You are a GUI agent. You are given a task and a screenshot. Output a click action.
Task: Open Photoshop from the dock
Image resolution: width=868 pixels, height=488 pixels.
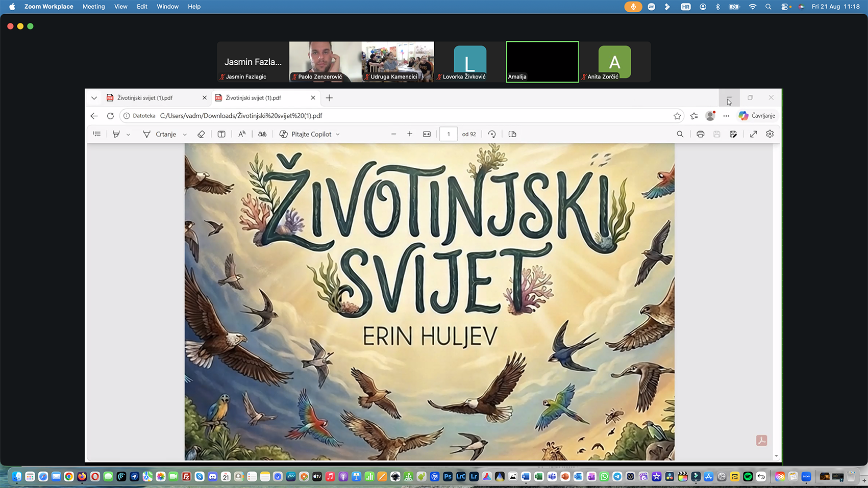[x=448, y=476]
